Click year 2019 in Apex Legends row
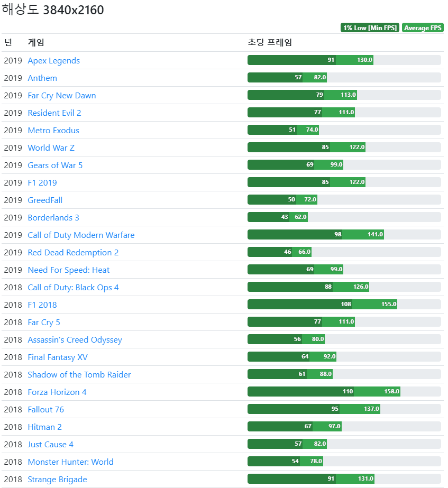This screenshot has height=488, width=448. (x=13, y=60)
